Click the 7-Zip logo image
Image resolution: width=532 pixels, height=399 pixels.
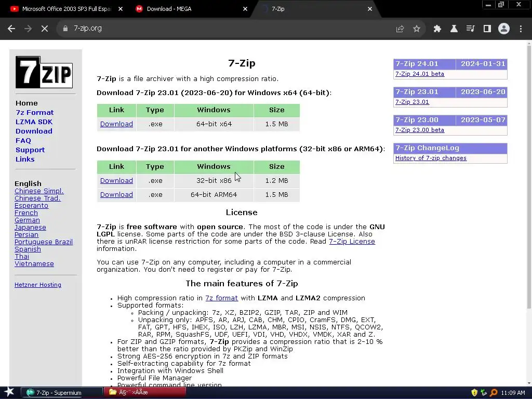pyautogui.click(x=44, y=72)
